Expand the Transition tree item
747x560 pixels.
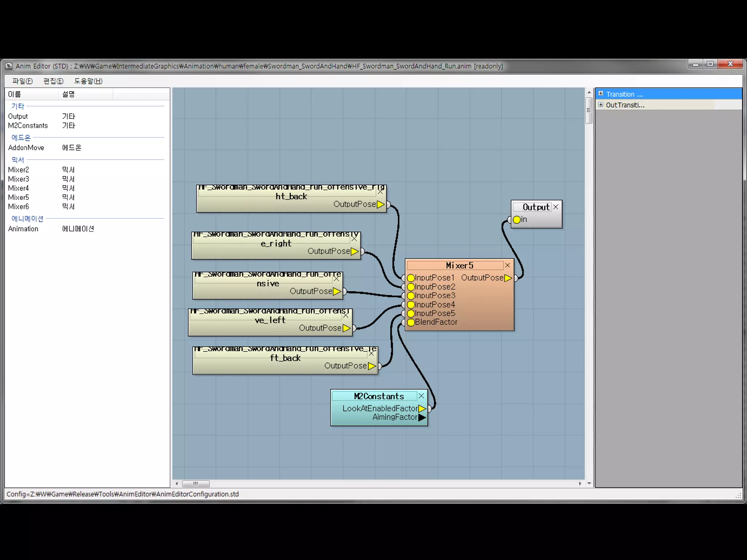coord(601,94)
